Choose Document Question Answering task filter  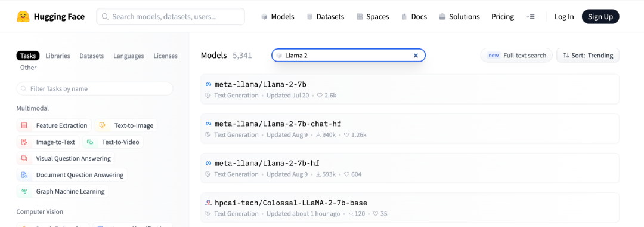point(72,175)
